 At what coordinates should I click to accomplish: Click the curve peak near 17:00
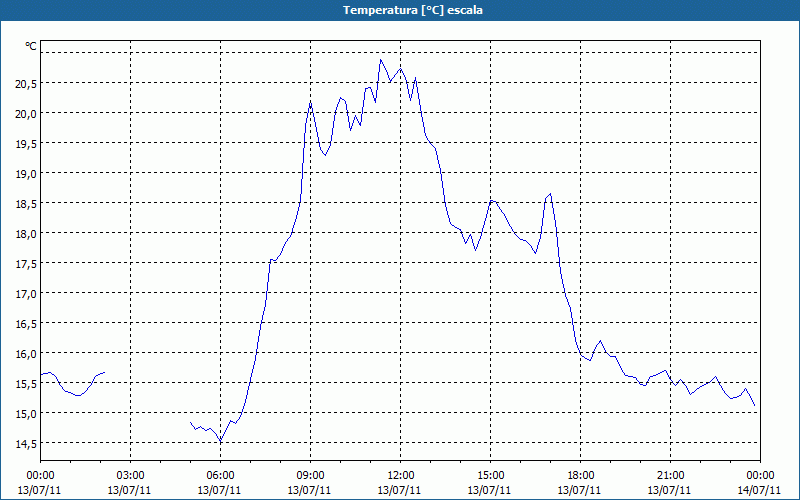pos(551,194)
